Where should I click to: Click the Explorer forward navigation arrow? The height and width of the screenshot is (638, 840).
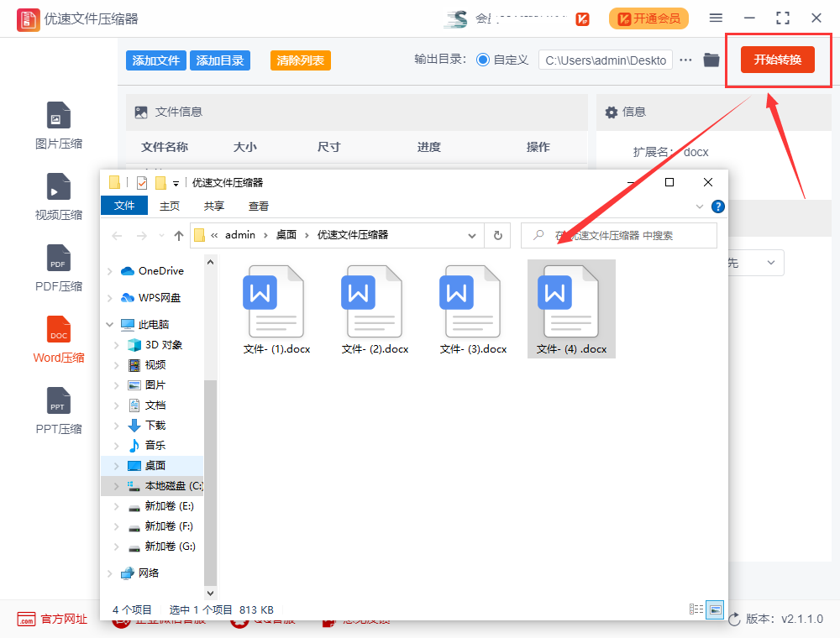[x=141, y=236]
